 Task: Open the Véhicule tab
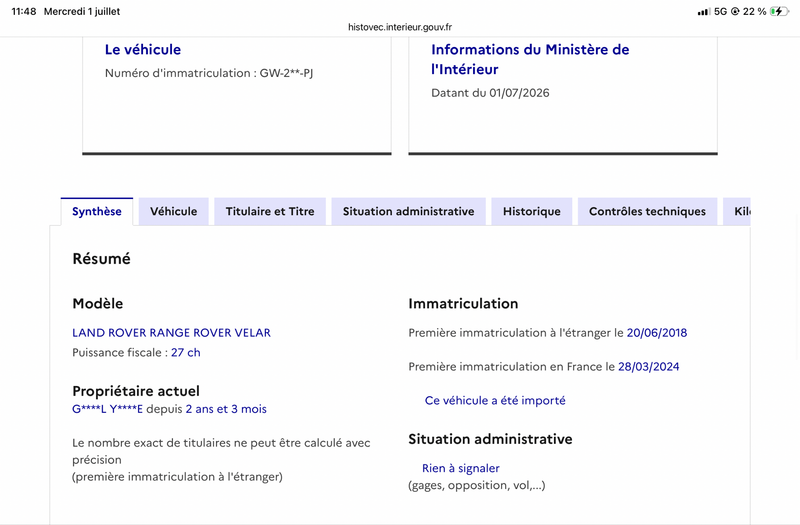[173, 211]
